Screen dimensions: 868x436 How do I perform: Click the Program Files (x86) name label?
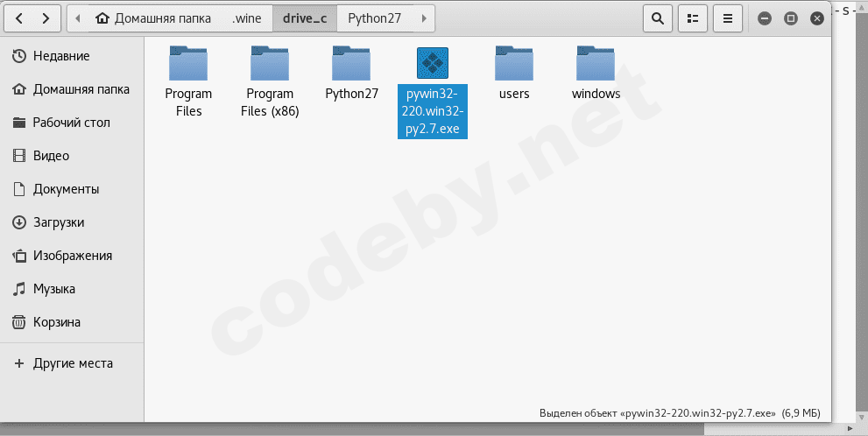[x=270, y=102]
